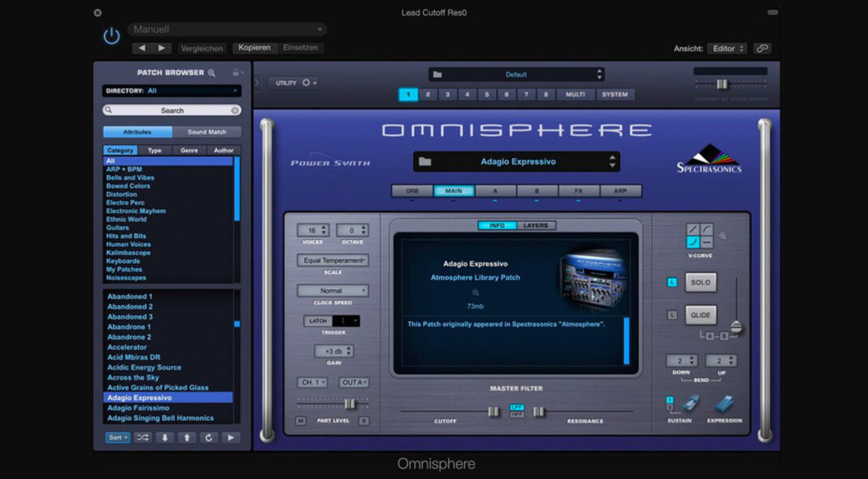Viewport: 868px width, 479px height.
Task: Switch to the Layers tab
Action: pyautogui.click(x=534, y=225)
